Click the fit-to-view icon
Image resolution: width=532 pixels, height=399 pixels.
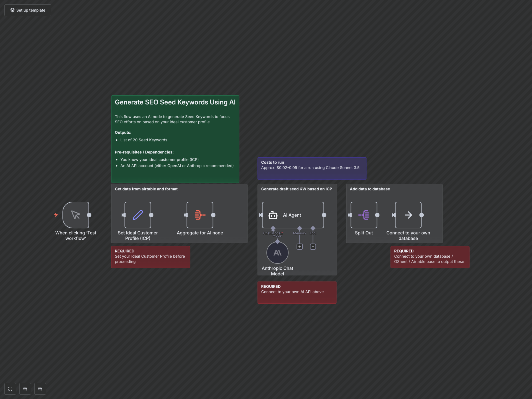pos(10,389)
